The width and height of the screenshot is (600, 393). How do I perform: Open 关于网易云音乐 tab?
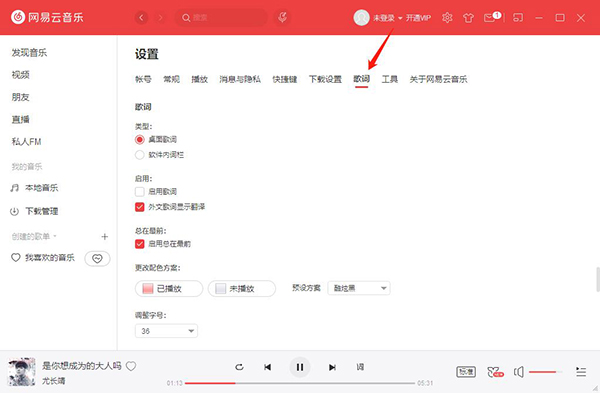tap(439, 79)
